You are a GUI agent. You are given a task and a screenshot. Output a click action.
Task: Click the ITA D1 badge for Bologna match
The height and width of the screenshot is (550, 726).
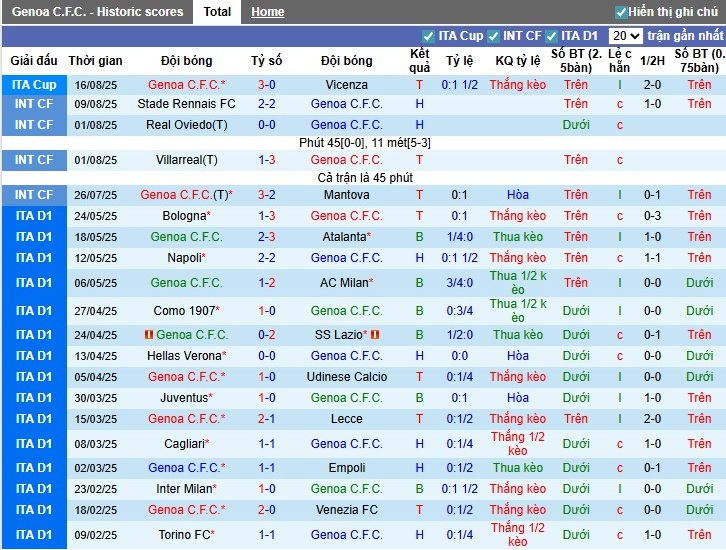(34, 216)
